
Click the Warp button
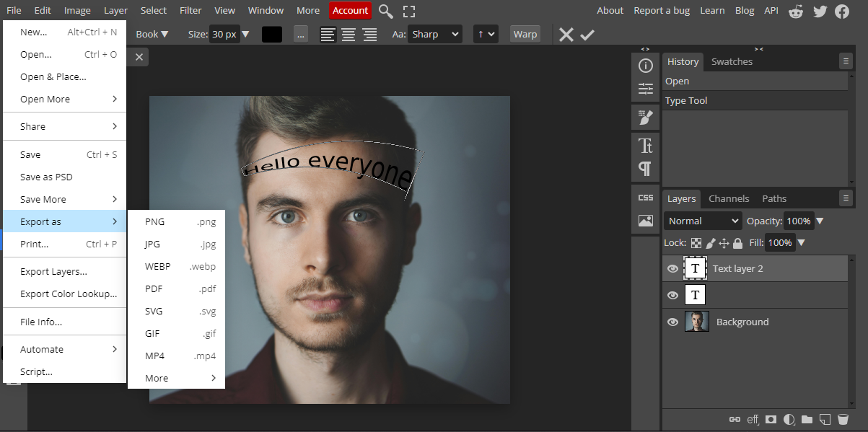click(x=525, y=34)
